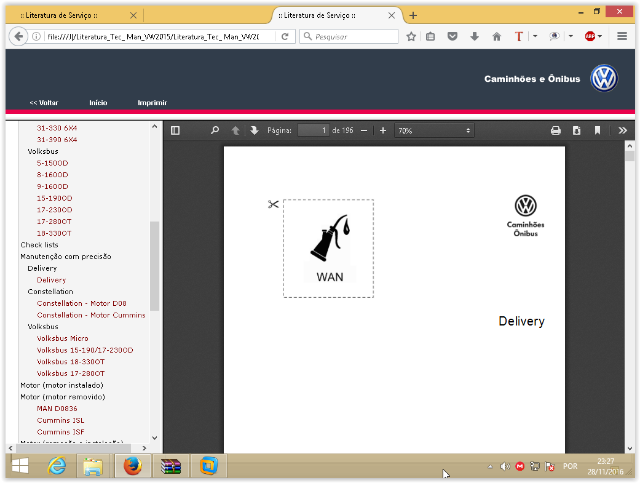Open the 5-150OD Volksbus entry
The image size is (640, 483).
(x=52, y=163)
